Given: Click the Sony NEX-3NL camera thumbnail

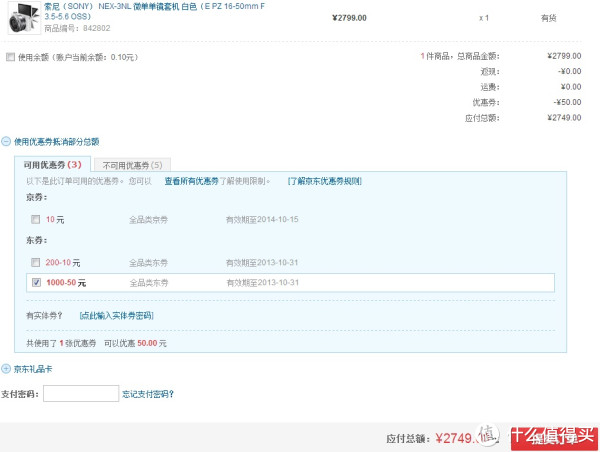Looking at the screenshot, I should tap(24, 18).
